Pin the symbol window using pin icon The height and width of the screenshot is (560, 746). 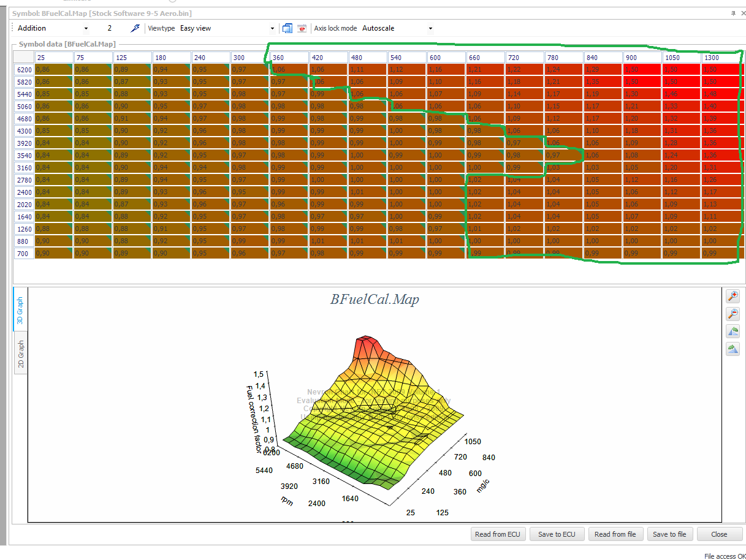point(734,13)
